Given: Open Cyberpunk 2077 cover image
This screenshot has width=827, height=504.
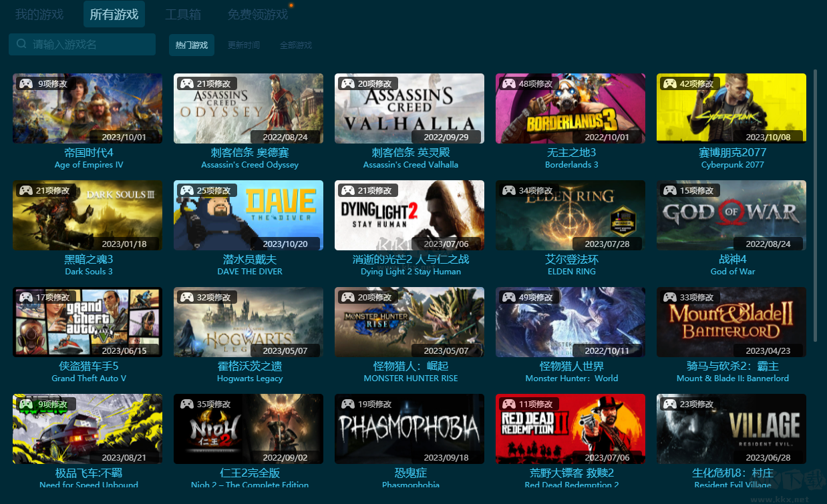Looking at the screenshot, I should point(731,108).
